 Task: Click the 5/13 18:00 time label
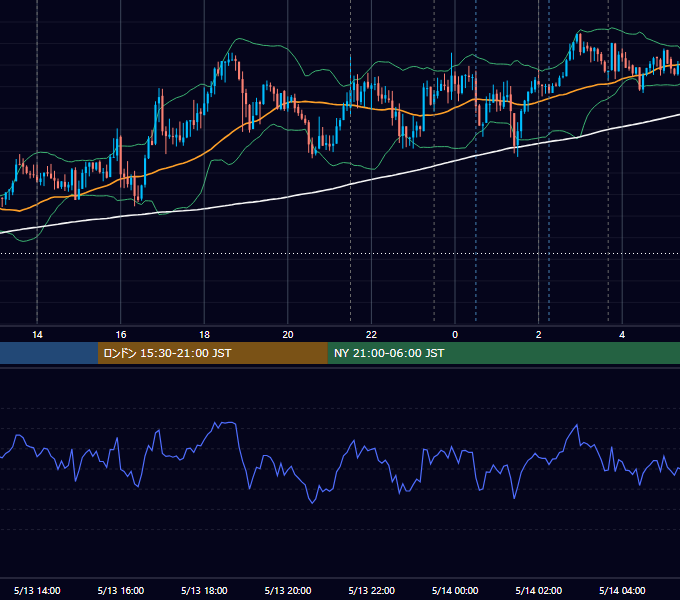click(204, 590)
